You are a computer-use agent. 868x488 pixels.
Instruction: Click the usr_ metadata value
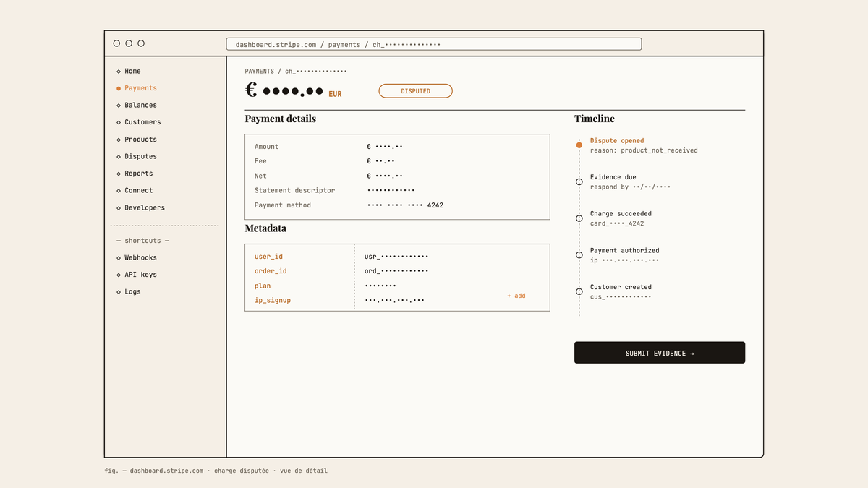396,257
